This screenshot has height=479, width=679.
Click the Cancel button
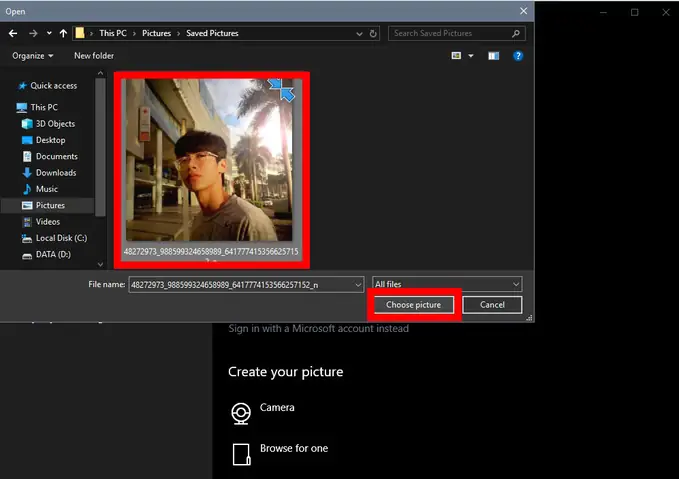[492, 305]
